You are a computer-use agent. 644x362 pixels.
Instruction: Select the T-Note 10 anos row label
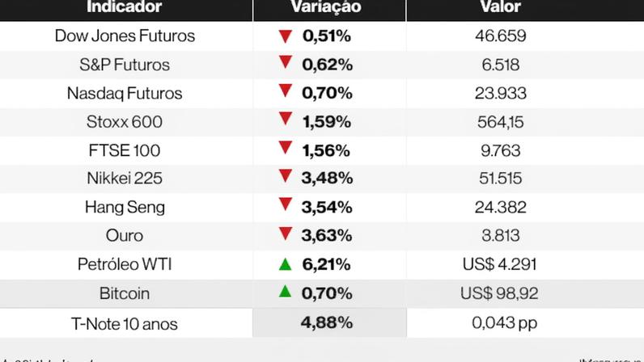[x=124, y=324]
